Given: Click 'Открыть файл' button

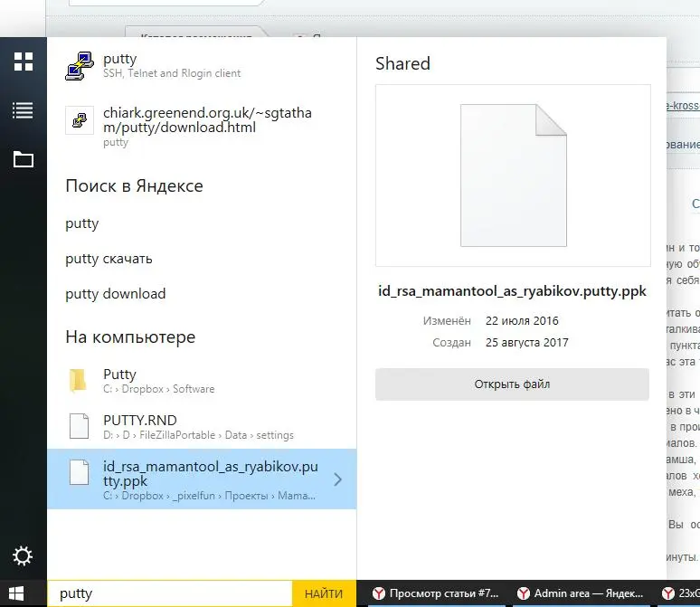Looking at the screenshot, I should coord(512,384).
